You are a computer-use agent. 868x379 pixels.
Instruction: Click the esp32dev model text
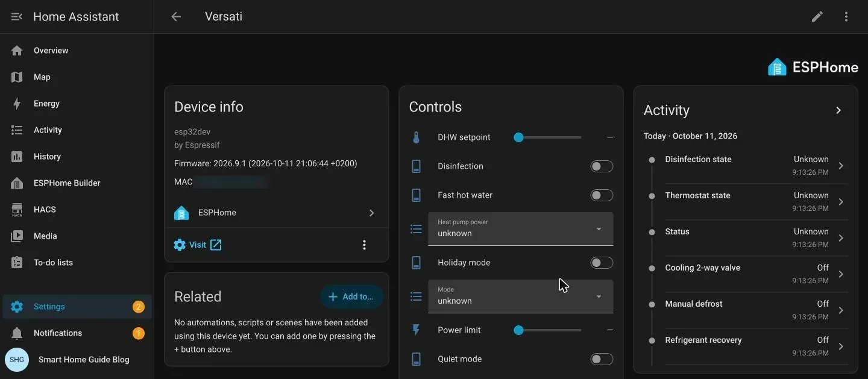click(x=192, y=132)
